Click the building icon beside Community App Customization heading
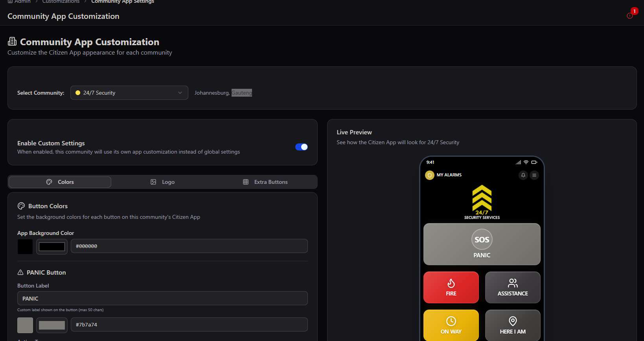 click(x=12, y=41)
